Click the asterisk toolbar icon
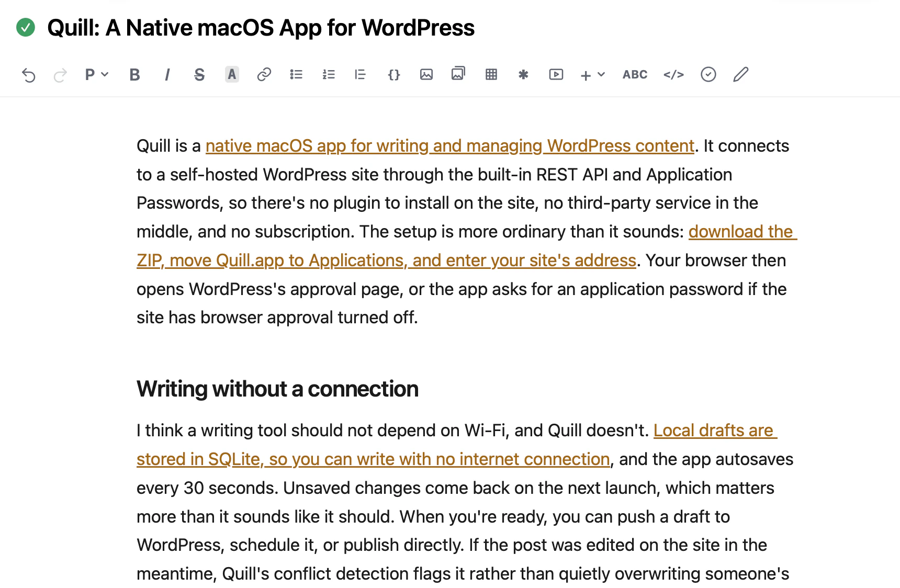 tap(523, 75)
